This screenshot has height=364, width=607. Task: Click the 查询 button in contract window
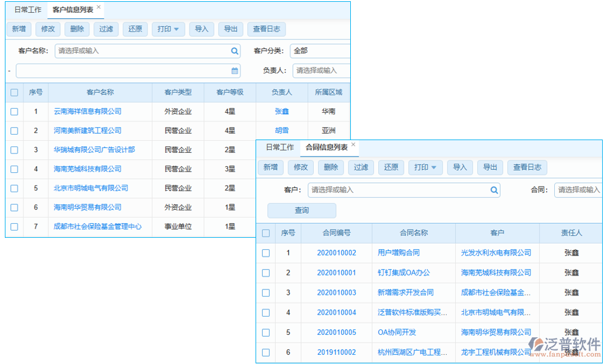point(301,211)
